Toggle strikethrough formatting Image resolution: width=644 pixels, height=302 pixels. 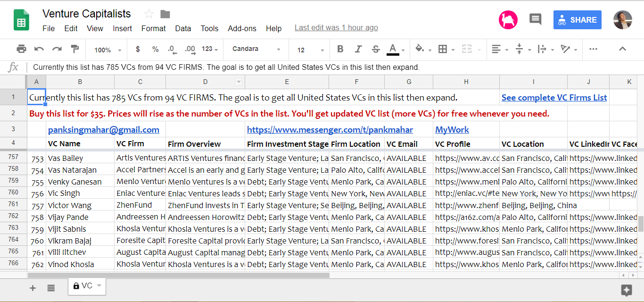pos(376,49)
